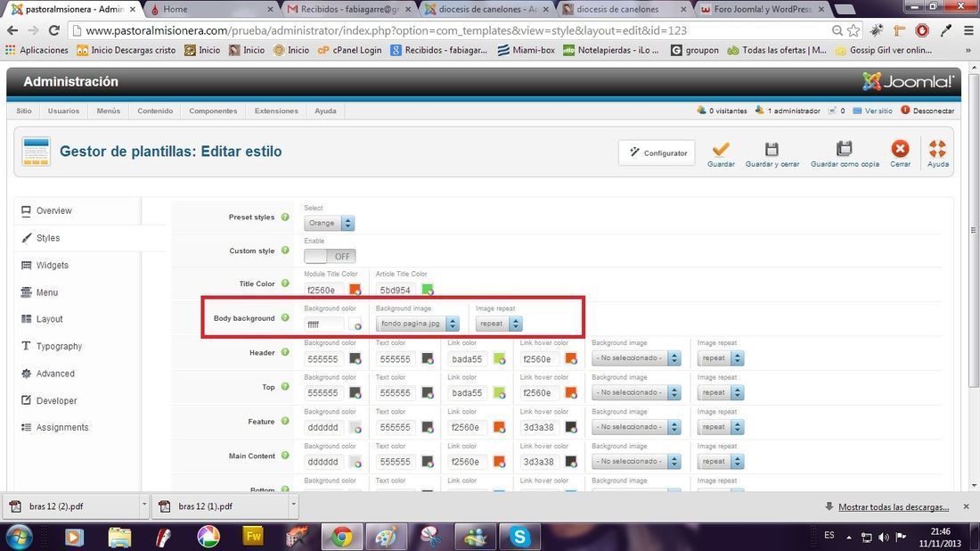
Task: Click the Preset styles help icon
Action: click(x=285, y=217)
